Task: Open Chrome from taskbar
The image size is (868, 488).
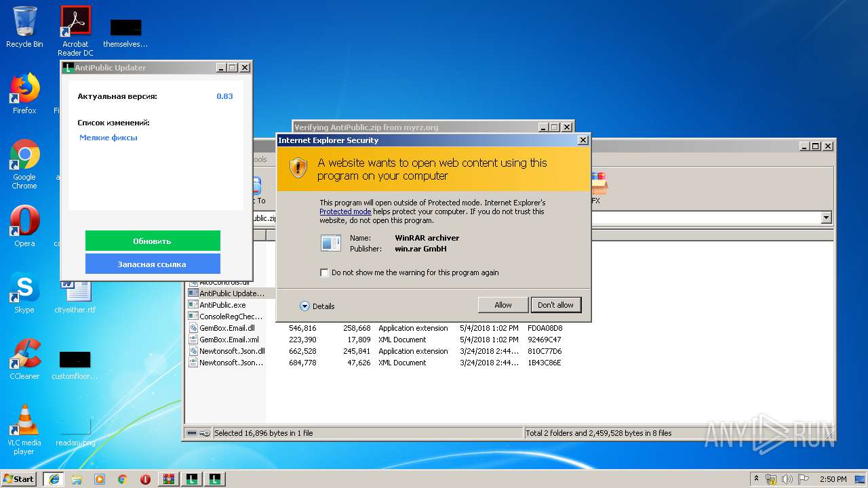Action: click(123, 479)
